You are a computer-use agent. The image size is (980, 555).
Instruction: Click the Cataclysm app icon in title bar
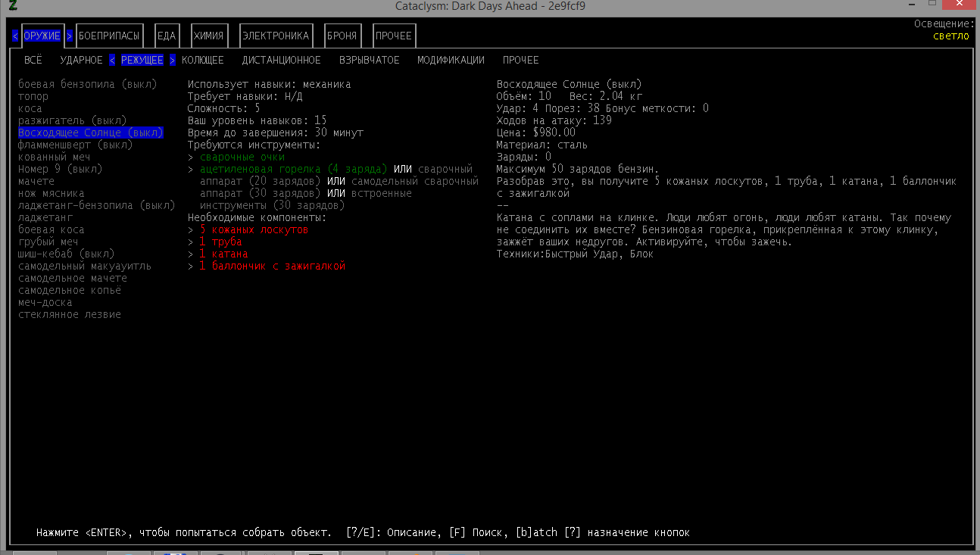pos(13,6)
